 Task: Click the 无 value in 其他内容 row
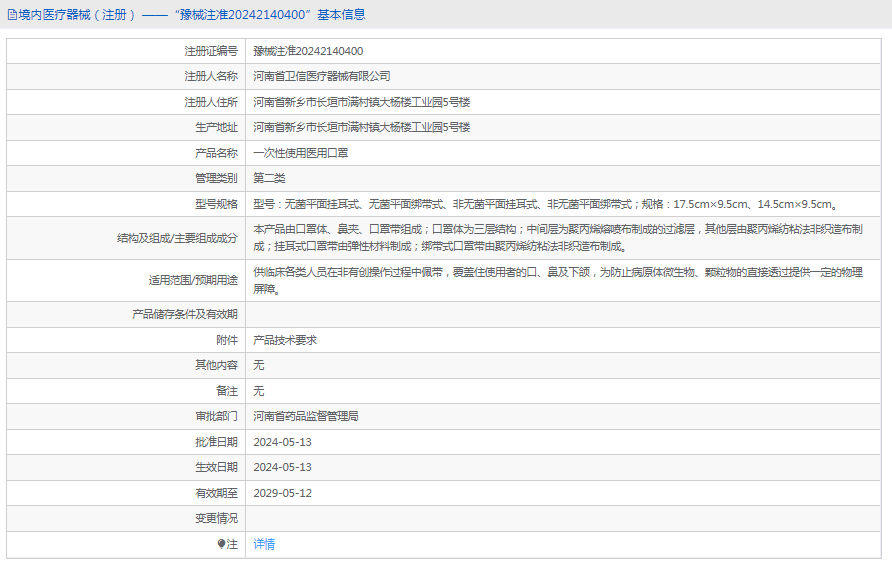click(259, 365)
